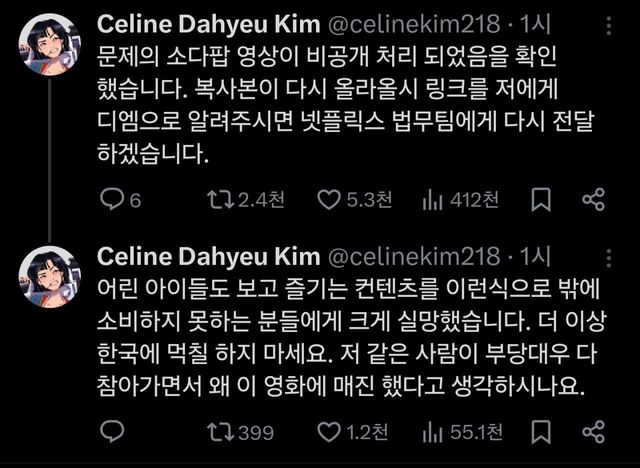Like the second tweet with 1.2천 likes

coord(329,432)
